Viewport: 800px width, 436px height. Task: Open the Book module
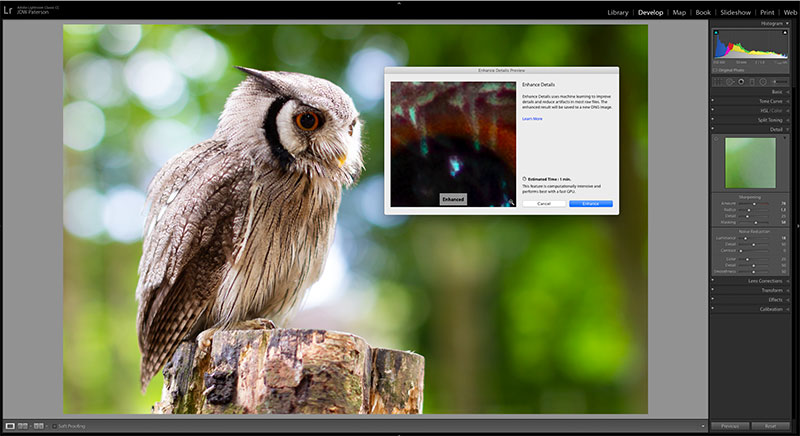point(703,12)
